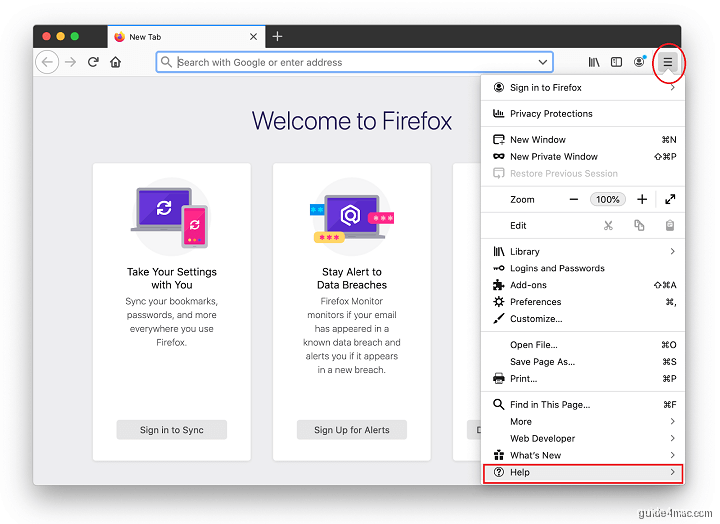The width and height of the screenshot is (720, 524).
Task: Expand the Library row chevron
Action: (672, 251)
